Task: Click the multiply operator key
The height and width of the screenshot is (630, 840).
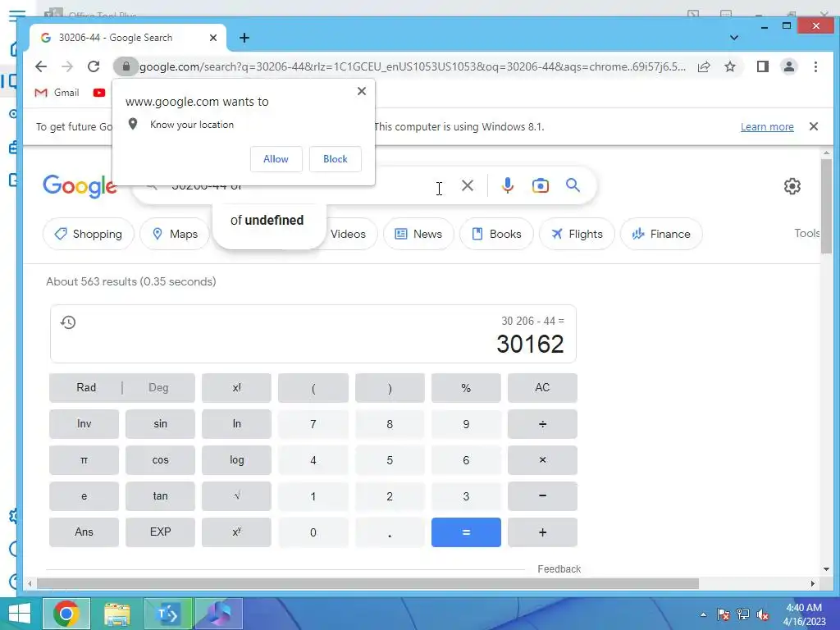Action: pos(543,460)
